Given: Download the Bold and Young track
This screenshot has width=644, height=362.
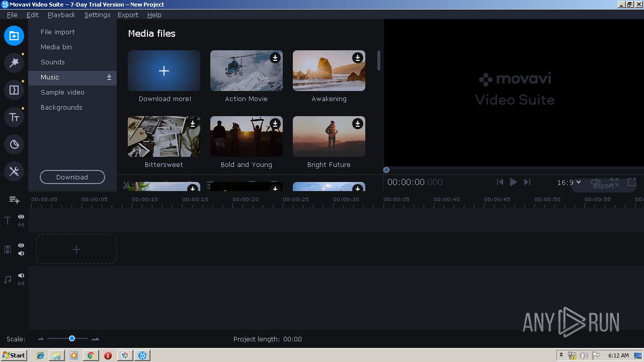Looking at the screenshot, I should click(275, 124).
